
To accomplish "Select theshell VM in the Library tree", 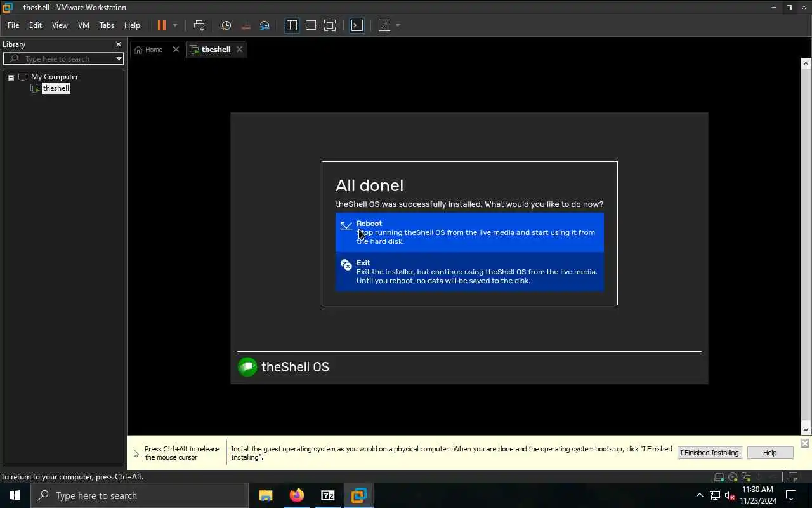I will coord(56,88).
